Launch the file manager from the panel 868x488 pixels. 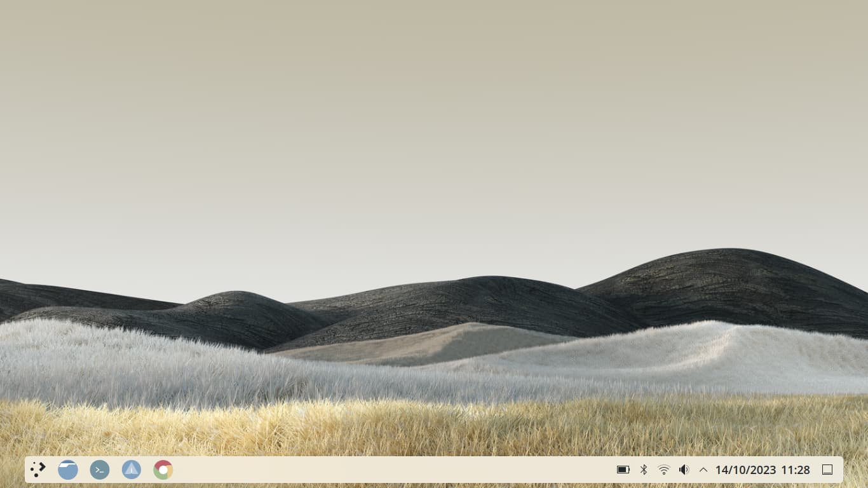pyautogui.click(x=68, y=470)
